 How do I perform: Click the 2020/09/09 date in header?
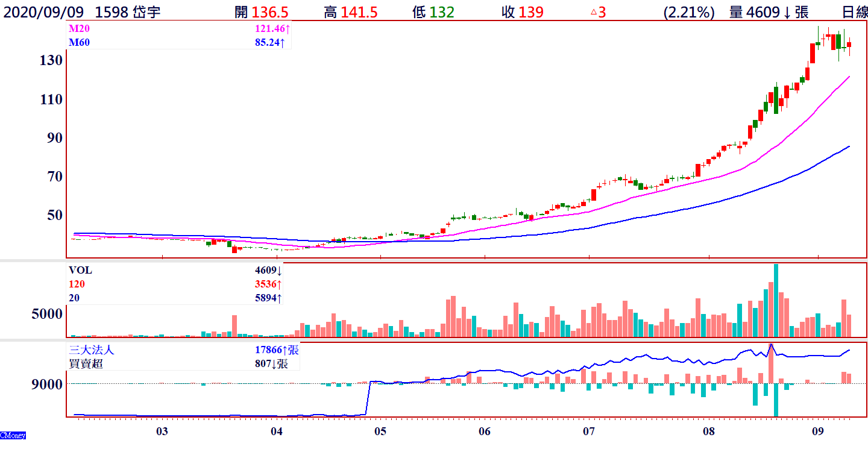point(42,12)
